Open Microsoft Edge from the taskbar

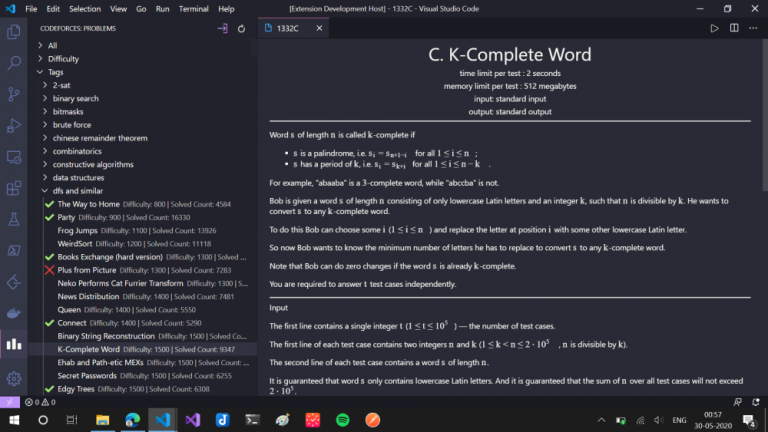click(x=132, y=420)
